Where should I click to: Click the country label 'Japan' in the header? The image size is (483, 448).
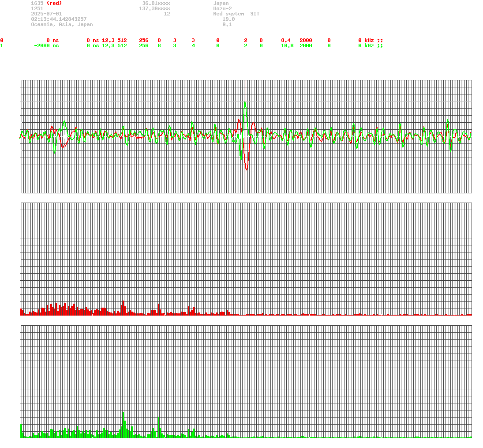[x=221, y=3]
